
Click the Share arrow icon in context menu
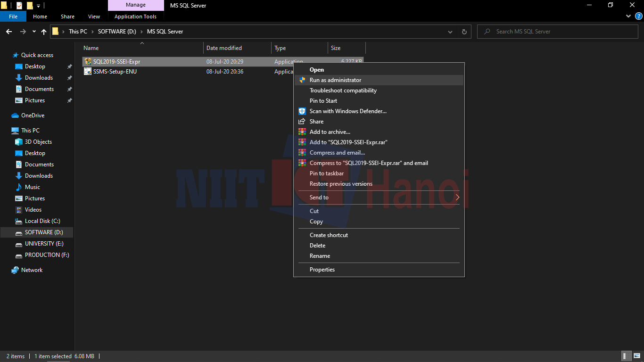point(302,121)
